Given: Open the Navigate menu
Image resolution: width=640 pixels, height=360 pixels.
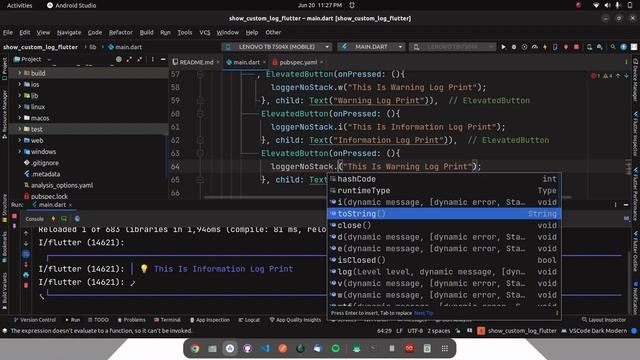Looking at the screenshot, I should [x=69, y=32].
